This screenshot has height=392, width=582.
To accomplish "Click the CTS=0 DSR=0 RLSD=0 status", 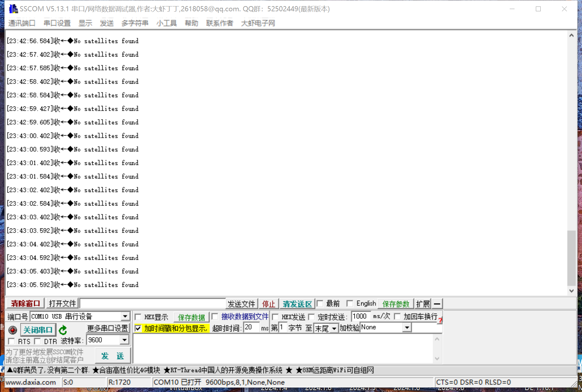I will click(473, 382).
